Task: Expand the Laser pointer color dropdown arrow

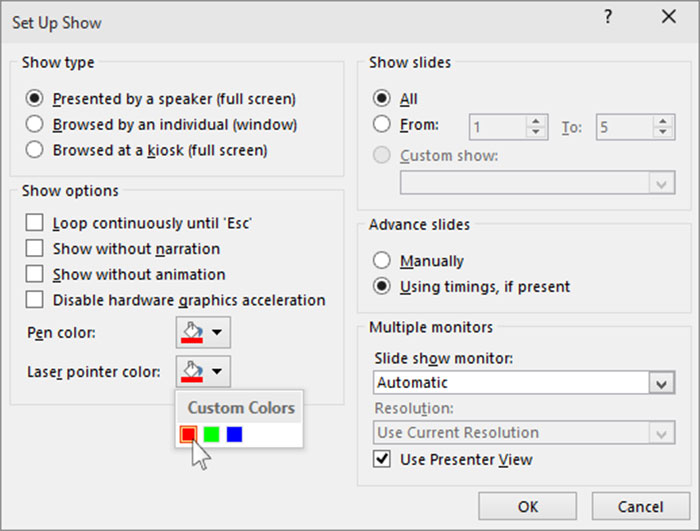Action: (217, 372)
